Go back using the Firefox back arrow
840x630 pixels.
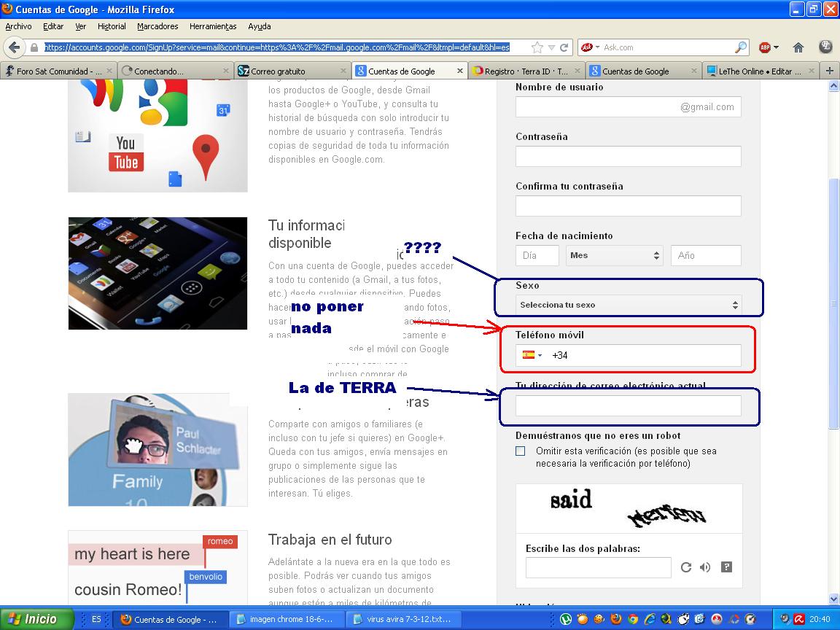[15, 47]
